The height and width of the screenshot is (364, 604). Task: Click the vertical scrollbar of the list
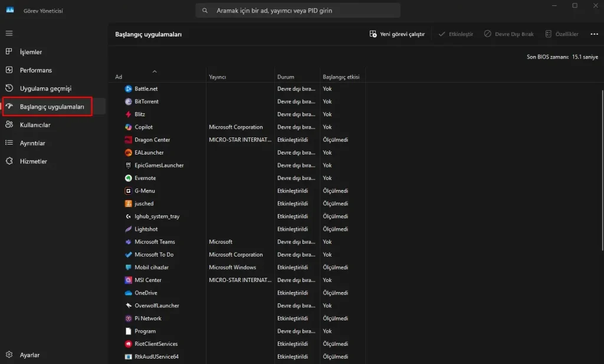point(602,170)
